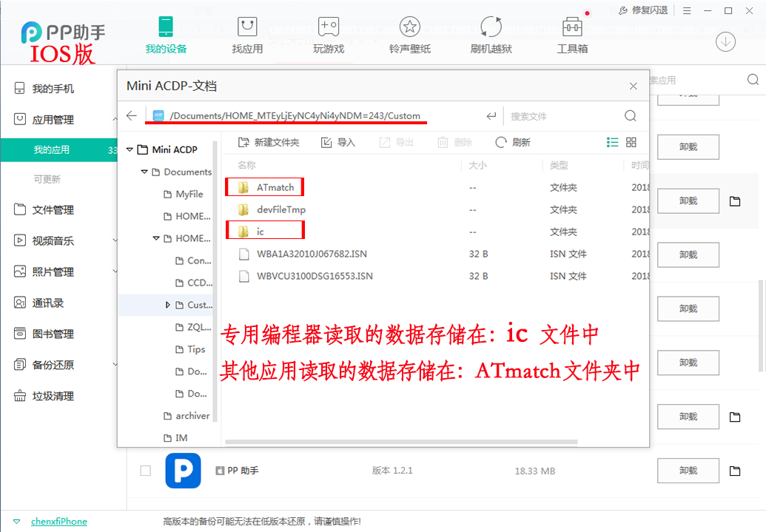Click 导入 import toolbar button
The height and width of the screenshot is (532, 766).
coord(337,142)
